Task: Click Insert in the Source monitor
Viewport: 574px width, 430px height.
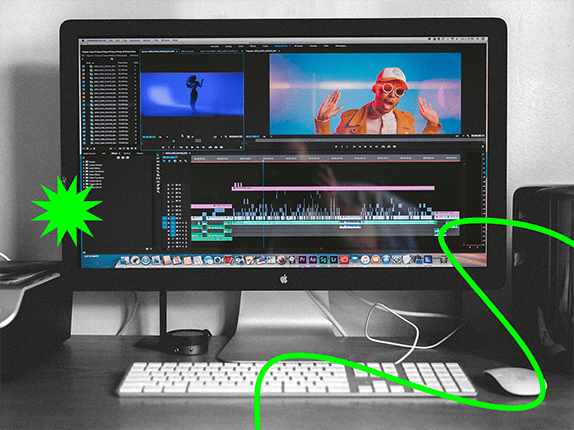Action: coord(210,147)
